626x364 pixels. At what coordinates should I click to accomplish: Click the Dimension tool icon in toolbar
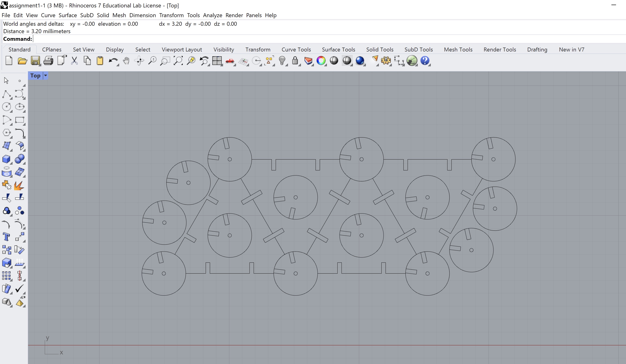point(399,61)
